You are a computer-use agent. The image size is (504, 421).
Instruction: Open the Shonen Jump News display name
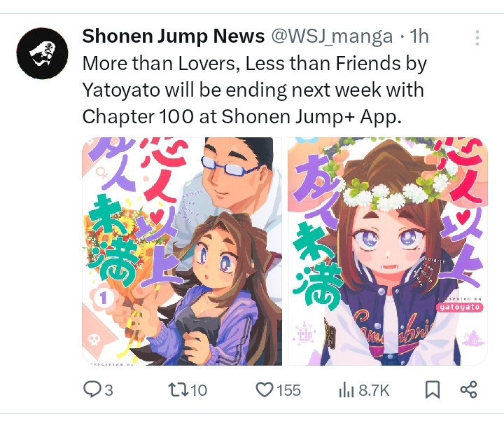[x=174, y=36]
